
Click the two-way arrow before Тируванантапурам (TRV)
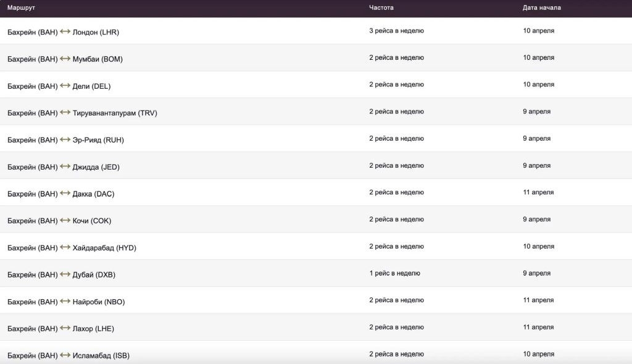(x=65, y=113)
